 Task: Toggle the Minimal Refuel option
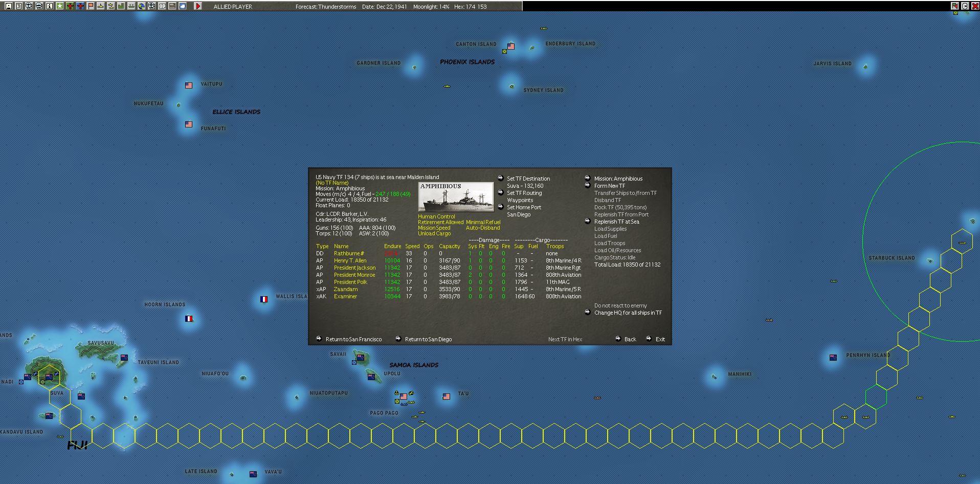[483, 222]
